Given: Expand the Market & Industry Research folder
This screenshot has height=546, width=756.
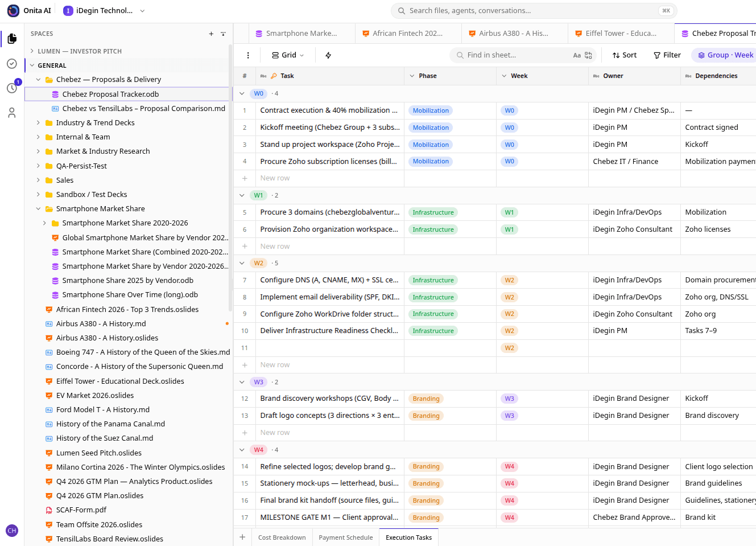Looking at the screenshot, I should pyautogui.click(x=38, y=151).
